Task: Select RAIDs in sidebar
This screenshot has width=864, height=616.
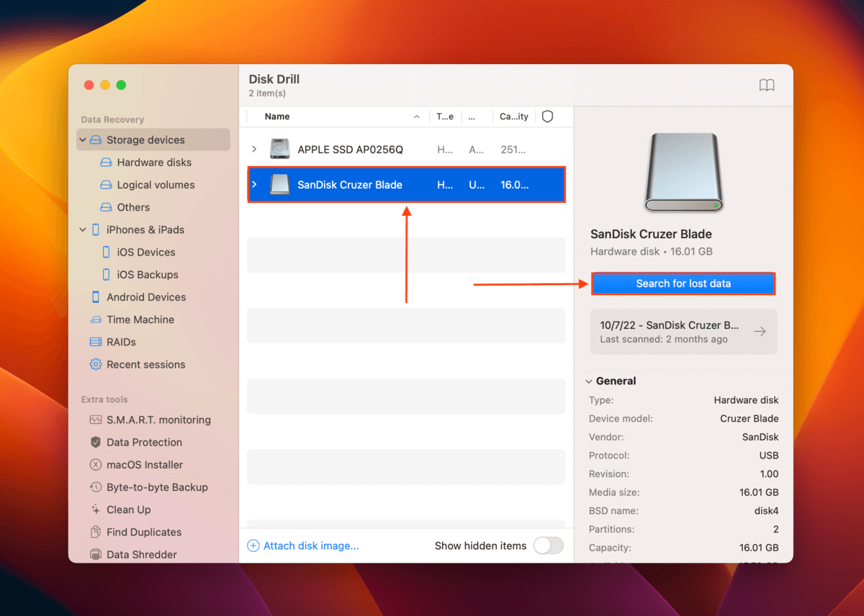Action: point(121,342)
